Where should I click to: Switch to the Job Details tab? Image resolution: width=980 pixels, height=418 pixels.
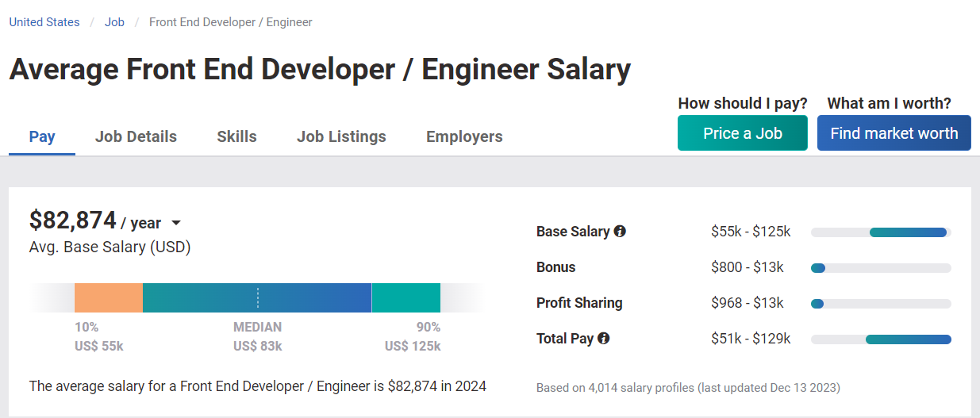click(136, 136)
